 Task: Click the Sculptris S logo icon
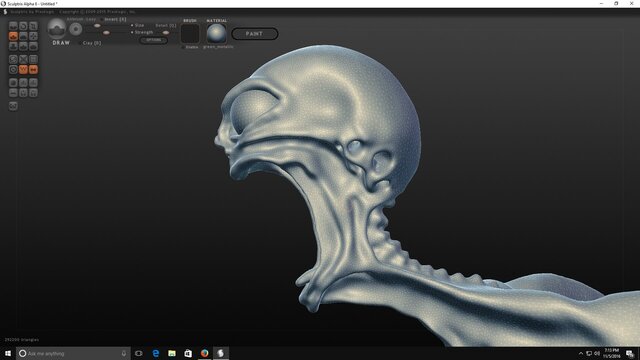(x=5, y=12)
